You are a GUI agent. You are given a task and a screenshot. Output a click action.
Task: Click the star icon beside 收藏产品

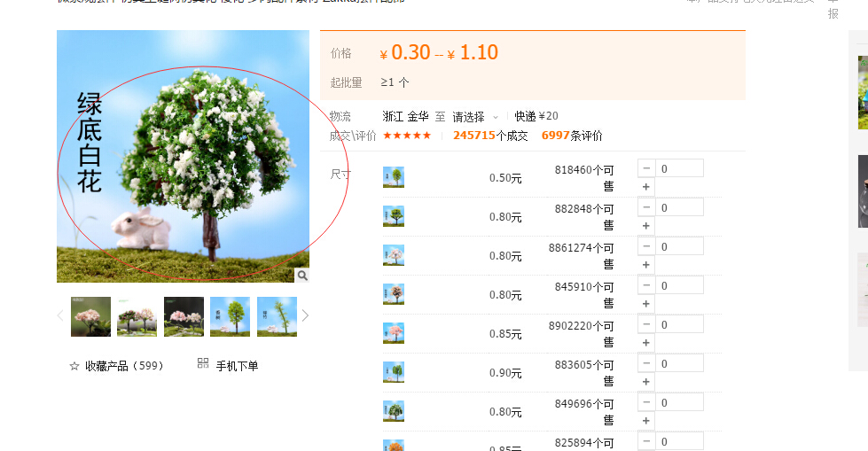coord(74,366)
